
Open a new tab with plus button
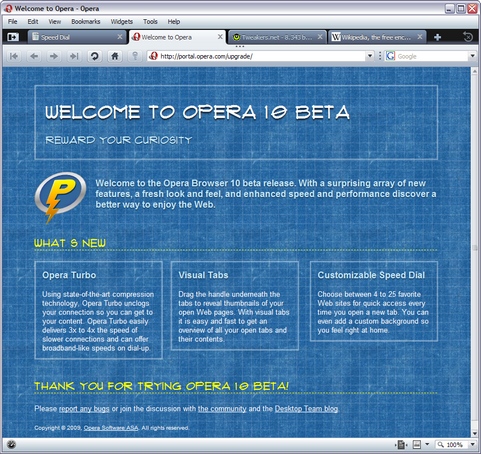click(x=438, y=37)
